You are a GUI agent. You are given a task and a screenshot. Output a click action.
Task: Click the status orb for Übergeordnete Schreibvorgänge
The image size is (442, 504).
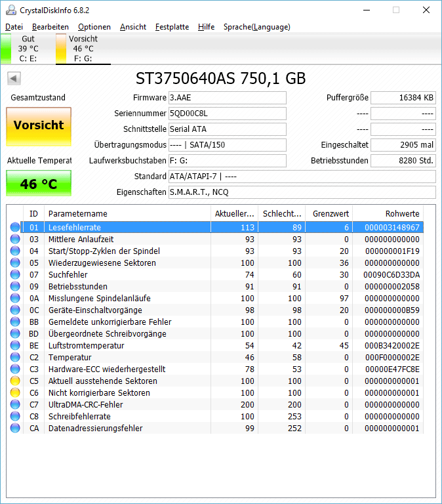(15, 333)
